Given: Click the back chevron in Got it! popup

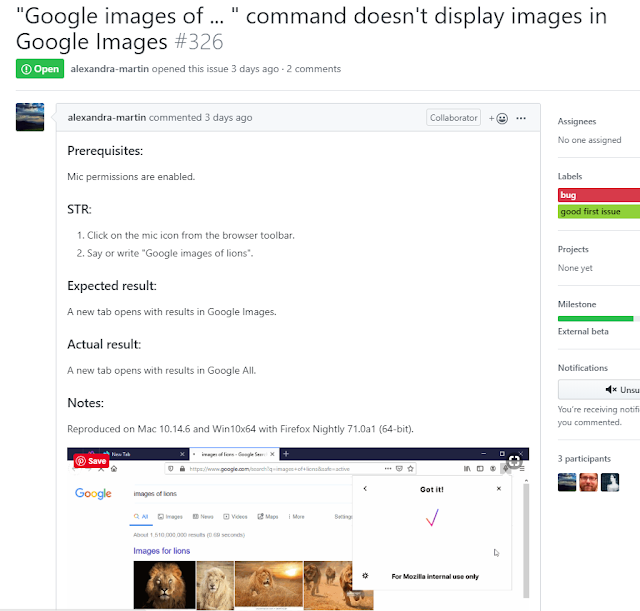Looking at the screenshot, I should (365, 489).
